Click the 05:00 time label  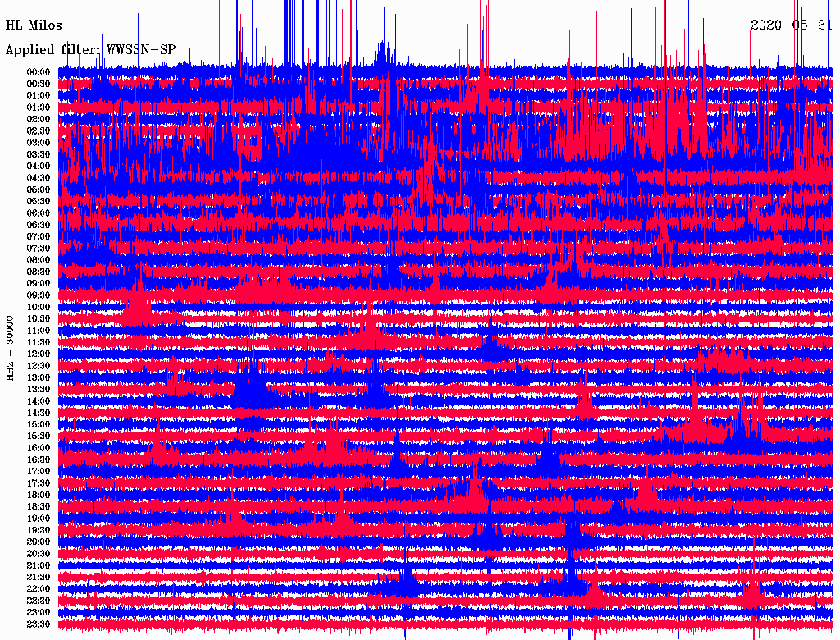pos(39,190)
